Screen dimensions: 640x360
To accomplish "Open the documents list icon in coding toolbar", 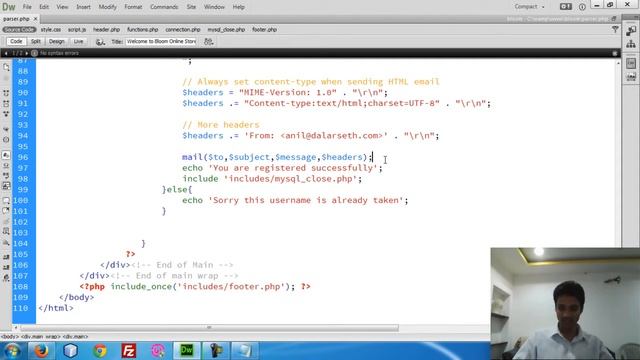I will click(6, 67).
